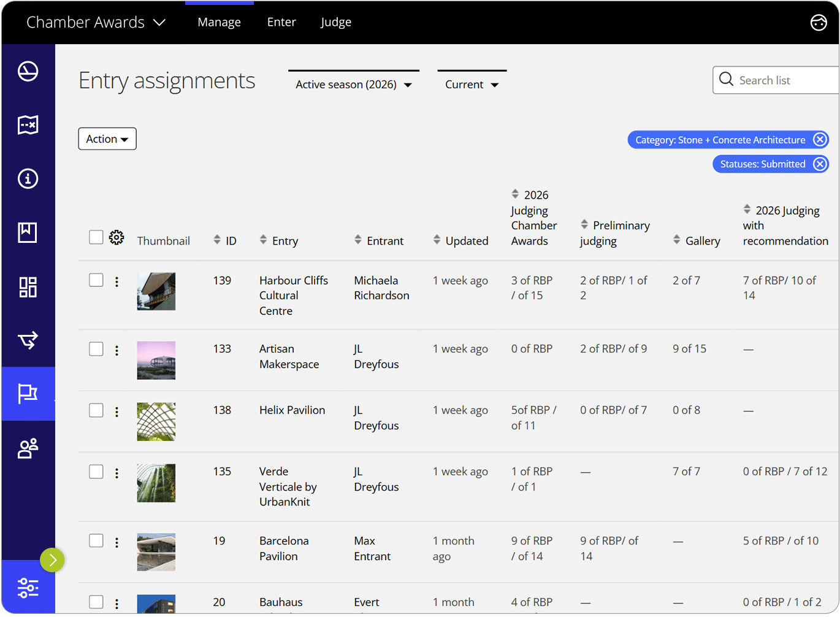
Task: Open the users icon in sidebar
Action: click(28, 448)
